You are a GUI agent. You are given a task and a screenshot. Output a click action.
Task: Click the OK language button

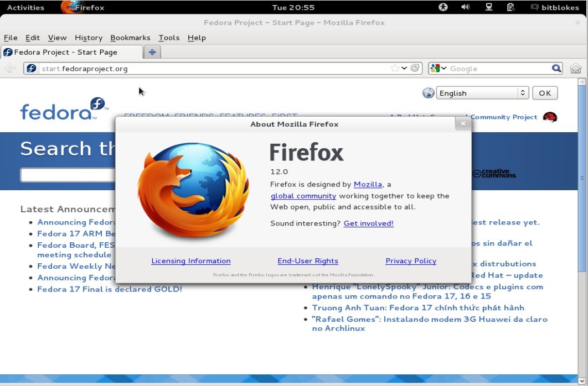coord(545,93)
